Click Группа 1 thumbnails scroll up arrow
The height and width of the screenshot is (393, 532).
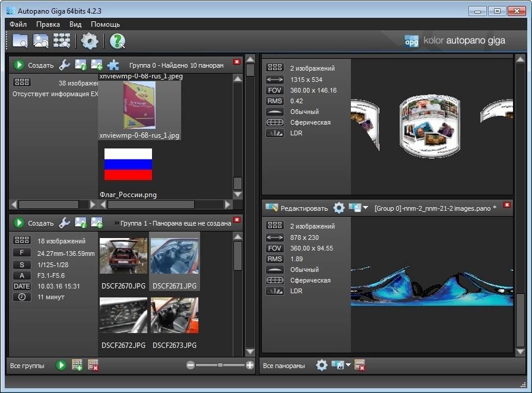pos(238,236)
